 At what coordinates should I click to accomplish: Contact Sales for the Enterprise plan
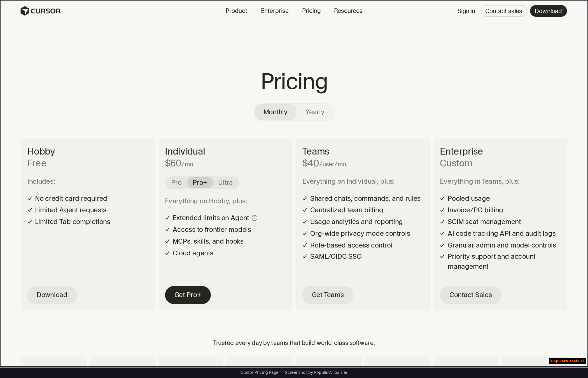coord(470,295)
